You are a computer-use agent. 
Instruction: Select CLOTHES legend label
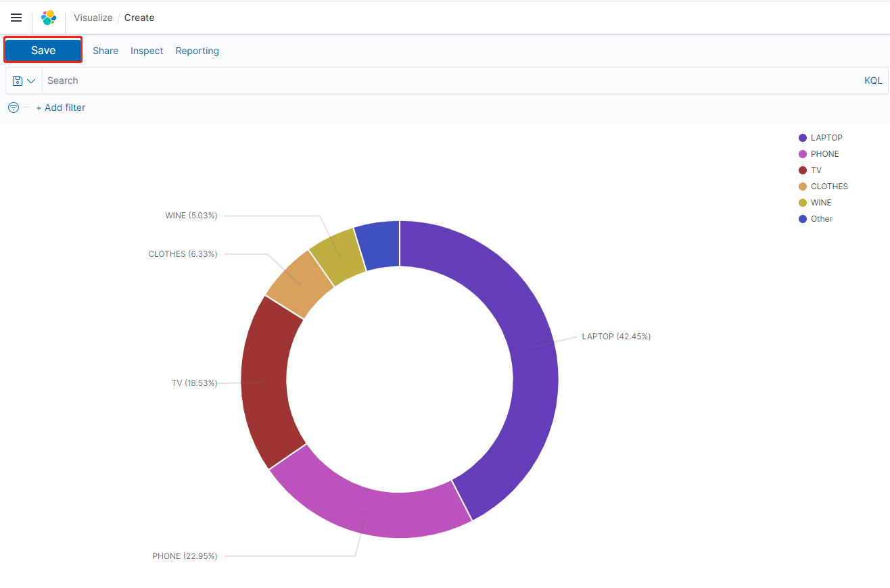(829, 187)
